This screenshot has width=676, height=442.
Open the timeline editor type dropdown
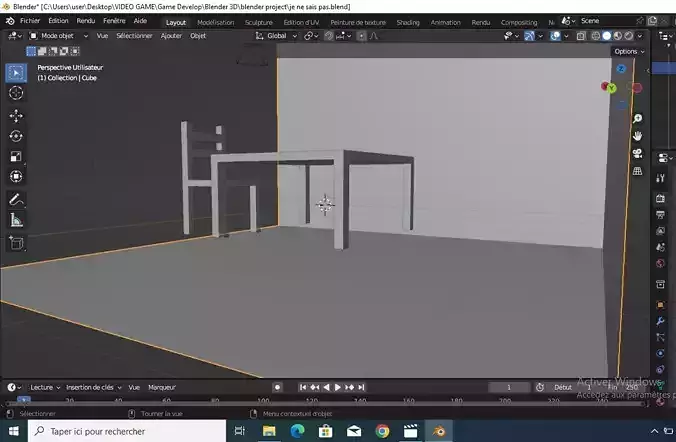pos(14,387)
